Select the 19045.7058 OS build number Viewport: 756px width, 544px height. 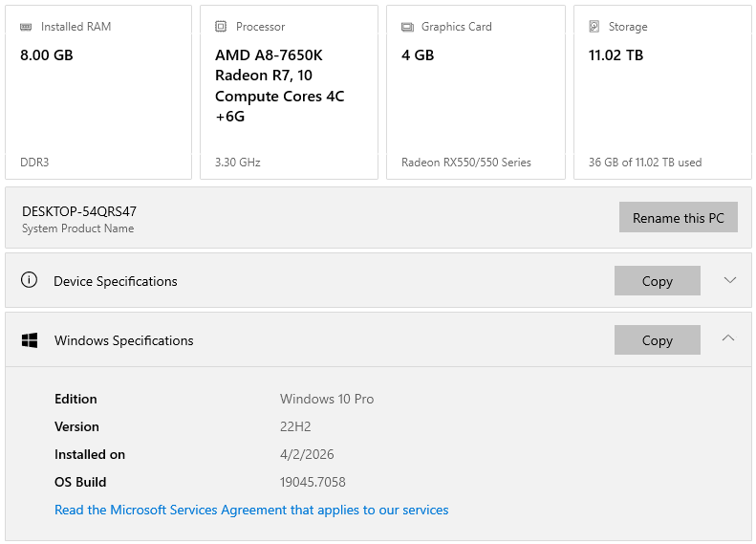point(313,482)
